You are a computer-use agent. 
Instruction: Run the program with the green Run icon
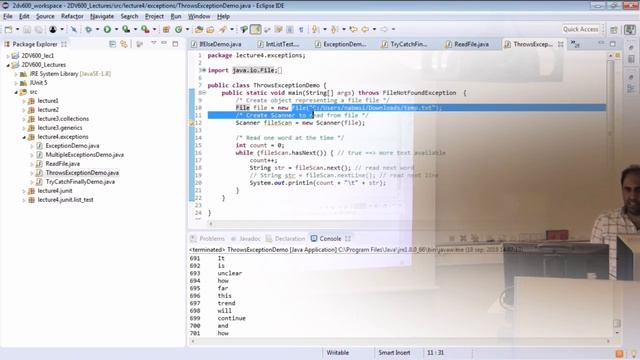[x=107, y=29]
